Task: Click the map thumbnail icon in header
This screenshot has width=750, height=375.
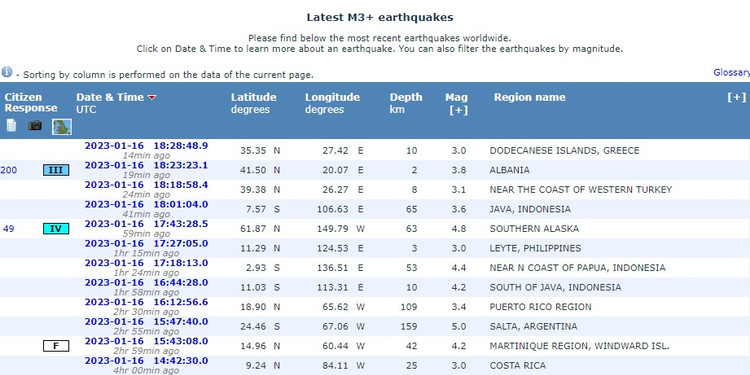Action: (62, 127)
